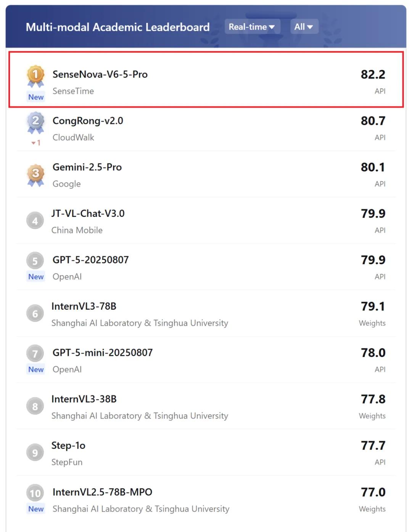Viewport: 412px width, 532px height.
Task: Select the GPT-5-20250807 model name
Action: tap(91, 260)
